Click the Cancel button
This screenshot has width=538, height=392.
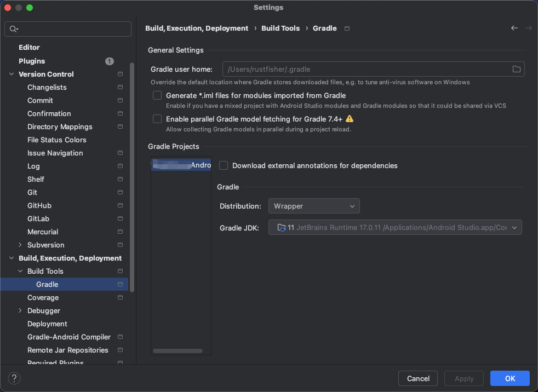[x=418, y=378]
